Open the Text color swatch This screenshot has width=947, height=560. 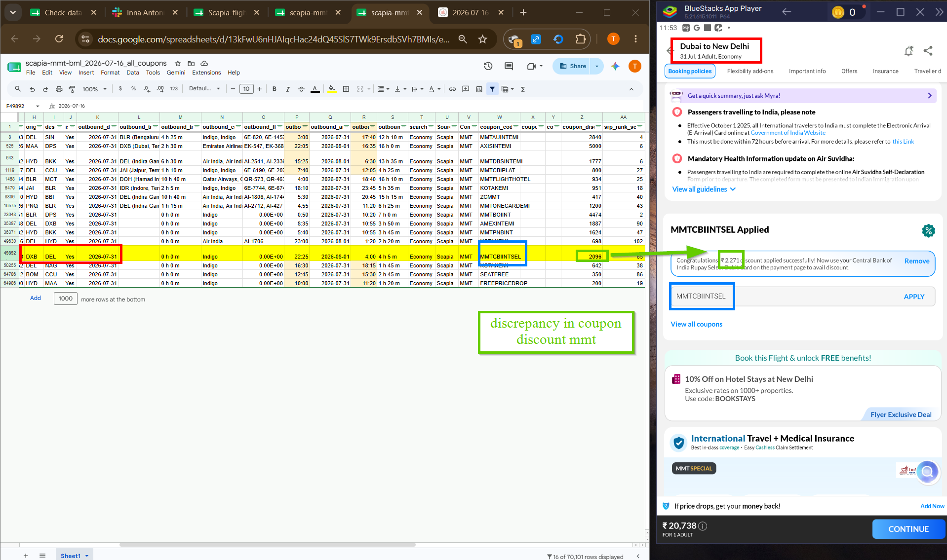tap(315, 89)
